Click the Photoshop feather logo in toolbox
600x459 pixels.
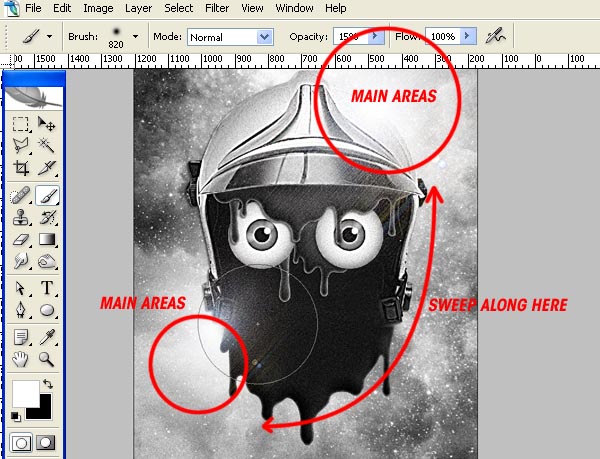(x=34, y=98)
